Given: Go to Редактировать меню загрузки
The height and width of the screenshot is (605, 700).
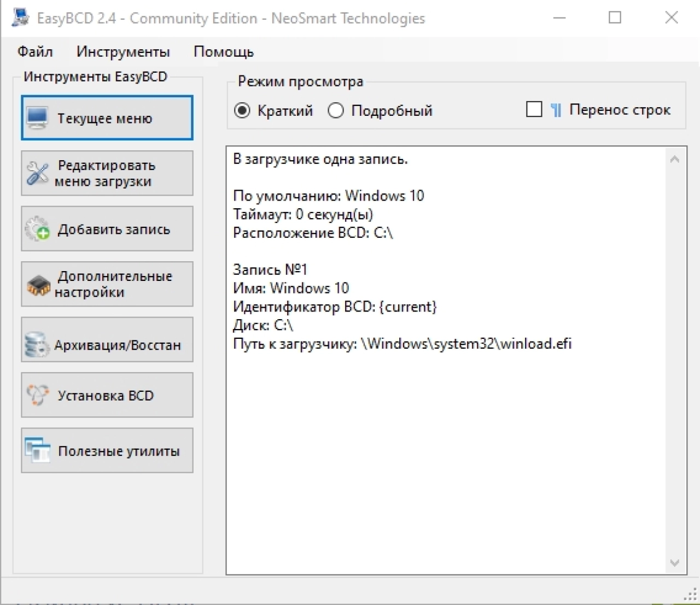Looking at the screenshot, I should click(107, 173).
